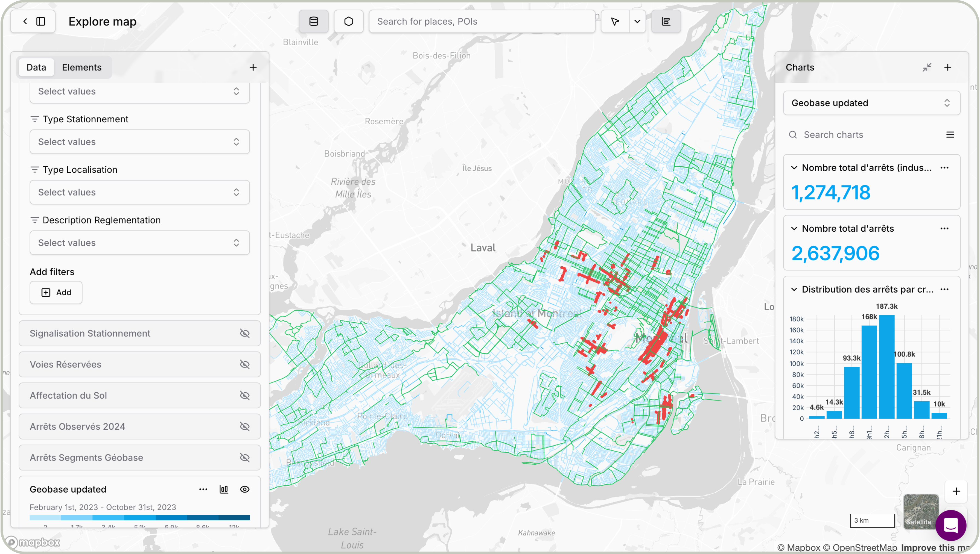The width and height of the screenshot is (980, 554).
Task: Collapse the Nombre total d'arrêts chart
Action: click(794, 229)
